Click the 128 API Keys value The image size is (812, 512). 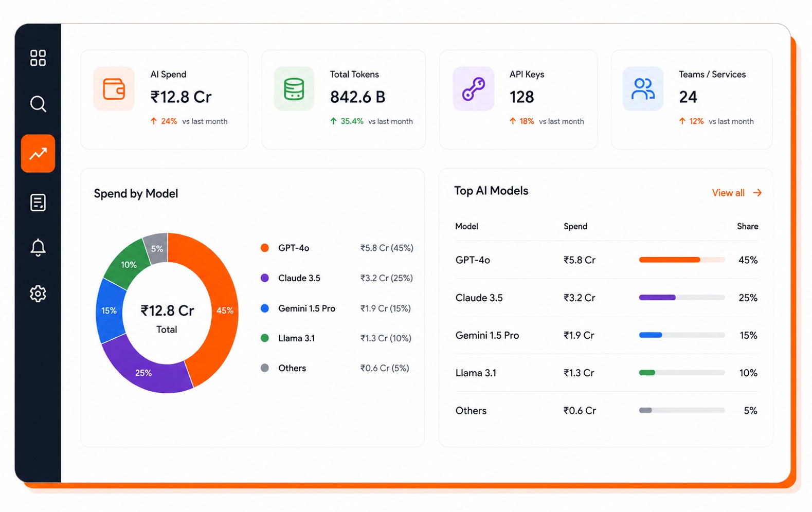[x=521, y=97]
